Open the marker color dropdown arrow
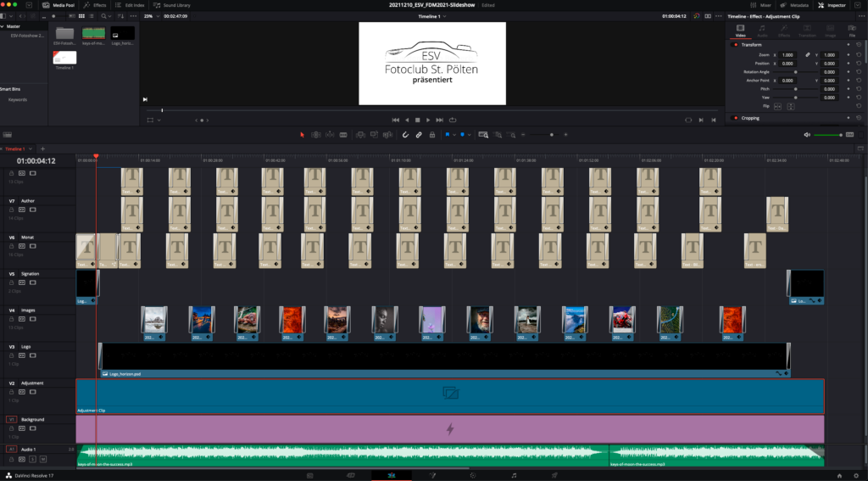Image resolution: width=868 pixels, height=481 pixels. point(469,135)
